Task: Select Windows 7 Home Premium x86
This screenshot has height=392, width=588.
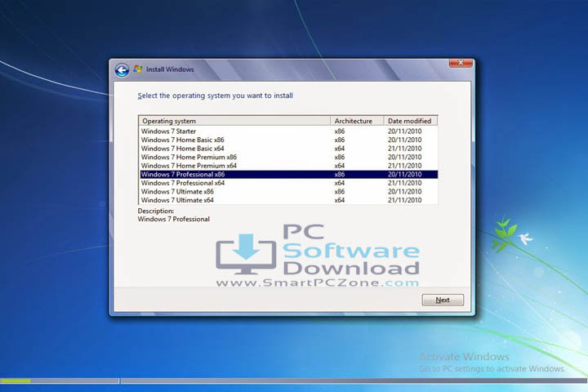Action: (288, 157)
